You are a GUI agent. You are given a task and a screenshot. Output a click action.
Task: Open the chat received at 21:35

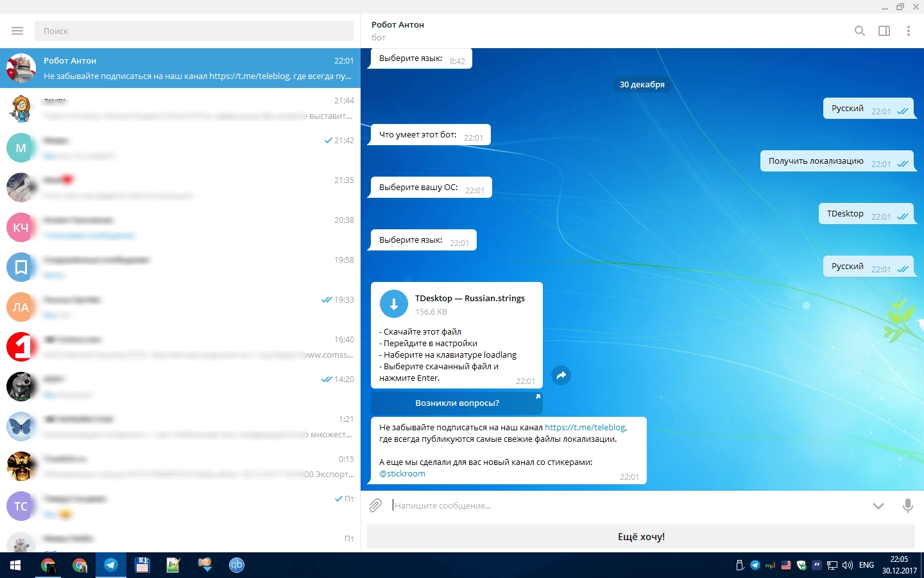point(180,188)
